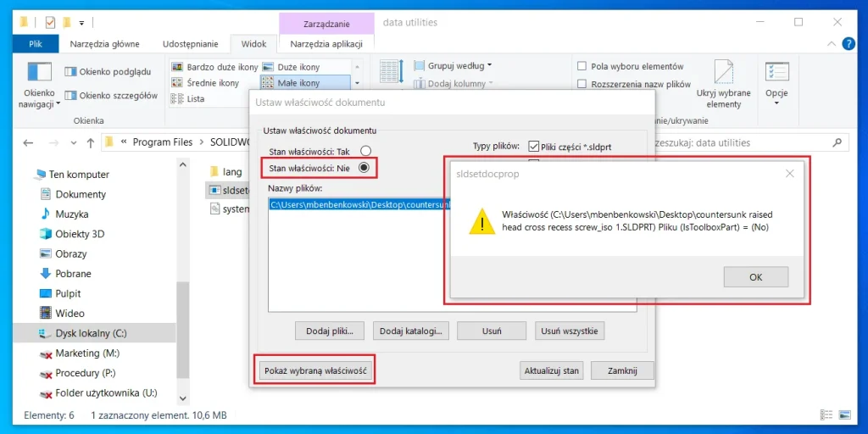
Task: Select the Widok ribbon tab
Action: tap(254, 44)
